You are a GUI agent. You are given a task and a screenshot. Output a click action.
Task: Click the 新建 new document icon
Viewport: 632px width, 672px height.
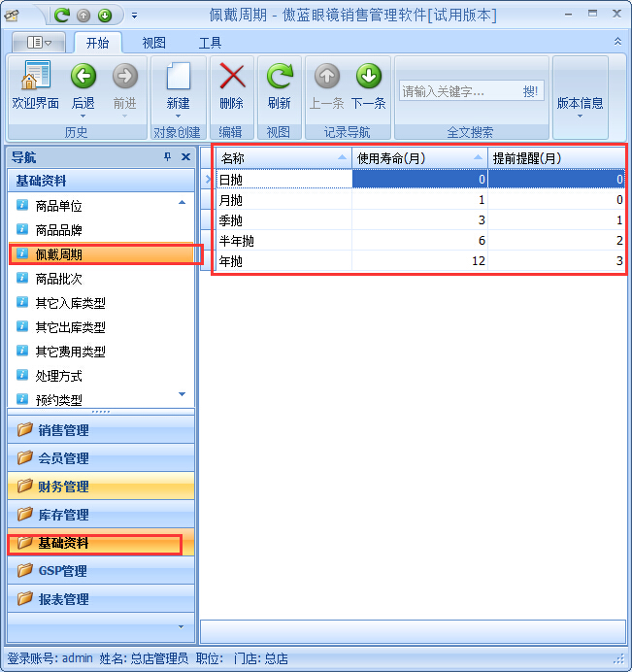pyautogui.click(x=178, y=77)
